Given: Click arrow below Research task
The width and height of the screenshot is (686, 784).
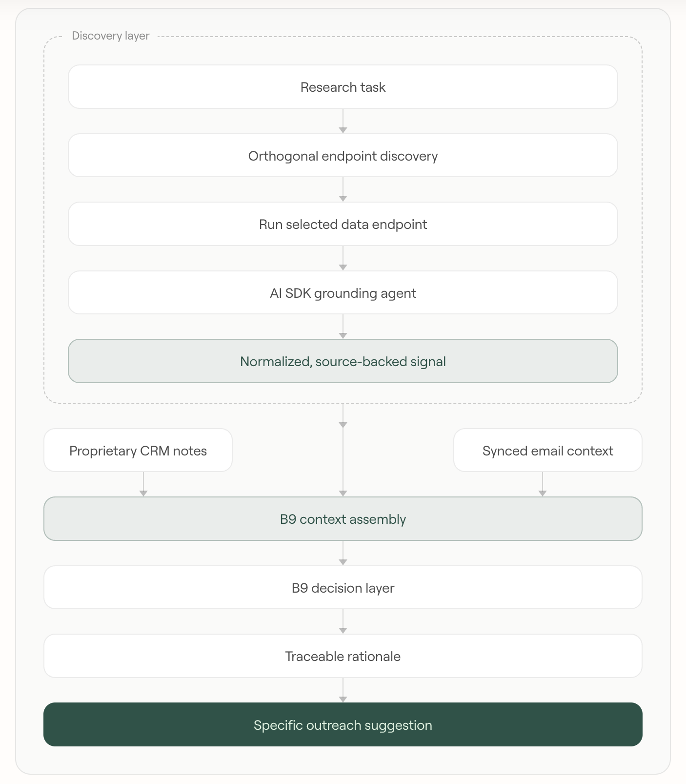Looking at the screenshot, I should tap(343, 121).
